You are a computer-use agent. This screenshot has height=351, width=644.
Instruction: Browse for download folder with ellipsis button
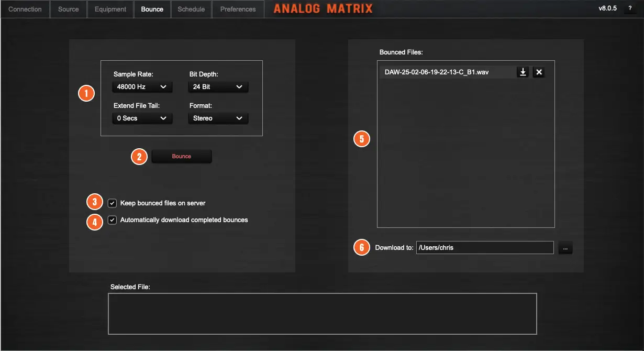[x=565, y=248]
